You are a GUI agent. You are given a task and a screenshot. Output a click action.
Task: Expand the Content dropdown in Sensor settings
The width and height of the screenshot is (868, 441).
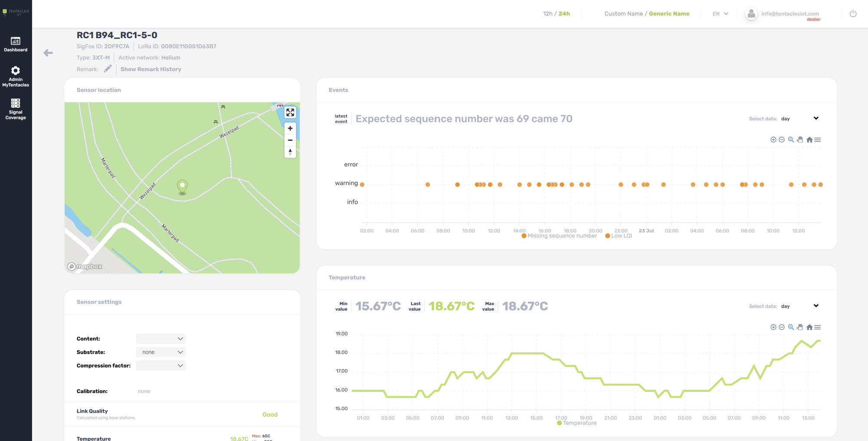161,338
